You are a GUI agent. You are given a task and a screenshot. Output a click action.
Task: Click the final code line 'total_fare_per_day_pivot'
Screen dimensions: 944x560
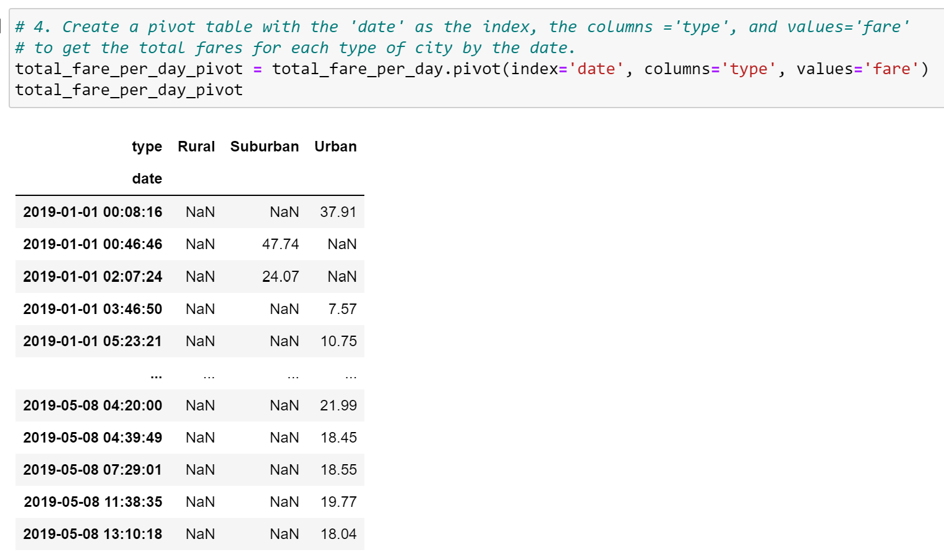point(129,90)
